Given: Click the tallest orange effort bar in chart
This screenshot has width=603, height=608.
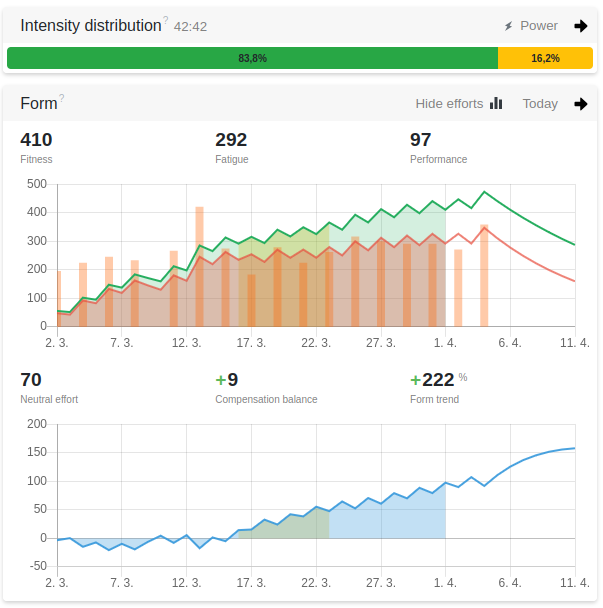Looking at the screenshot, I should pos(199,266).
